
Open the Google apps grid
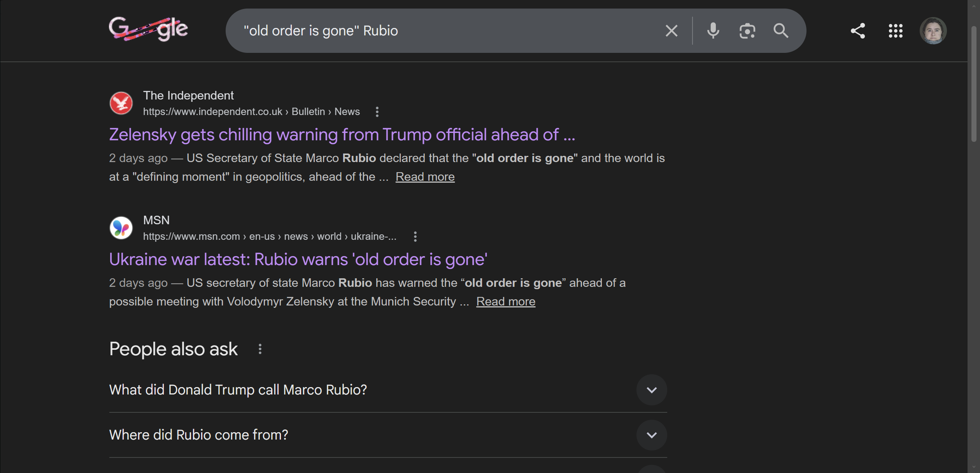click(x=895, y=31)
